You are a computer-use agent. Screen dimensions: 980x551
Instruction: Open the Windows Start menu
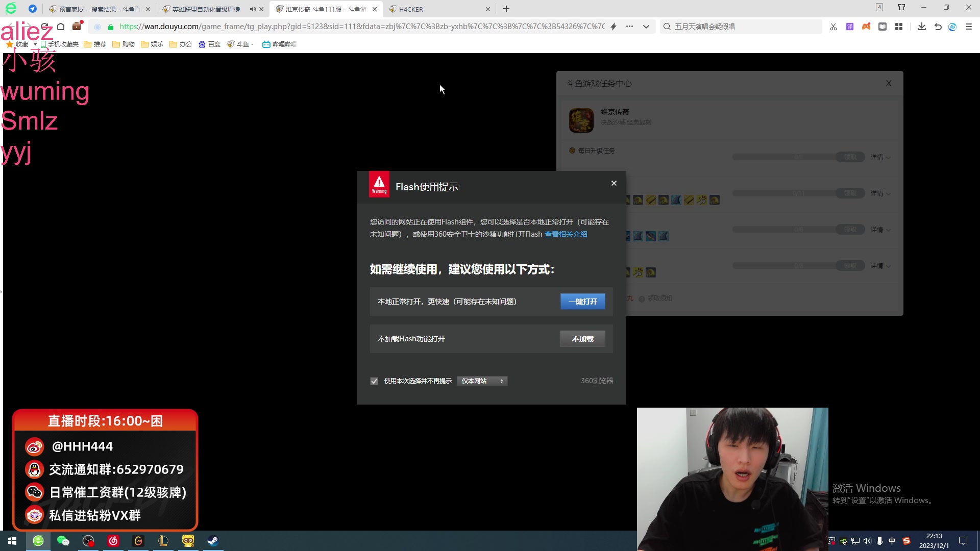12,541
